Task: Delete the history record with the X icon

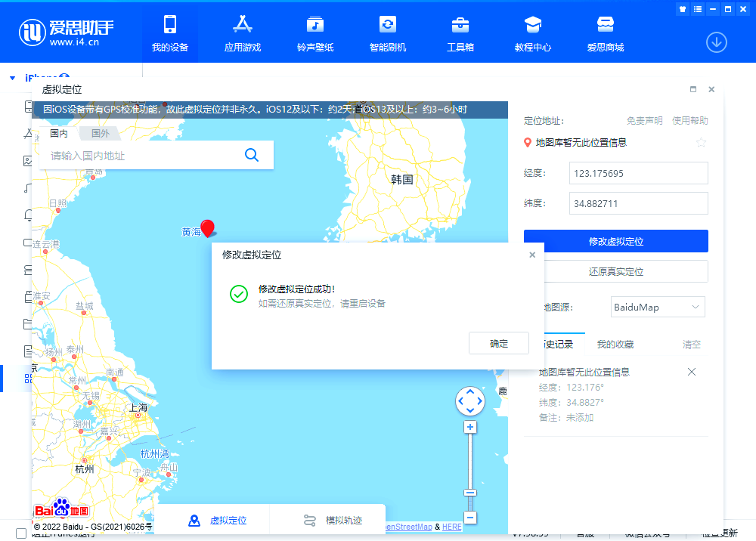Action: point(691,372)
